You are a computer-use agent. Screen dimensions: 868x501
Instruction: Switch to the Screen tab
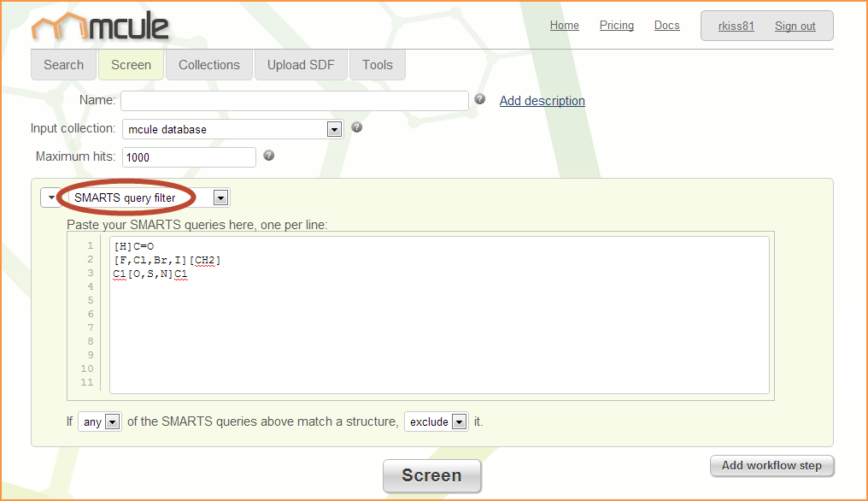(132, 65)
